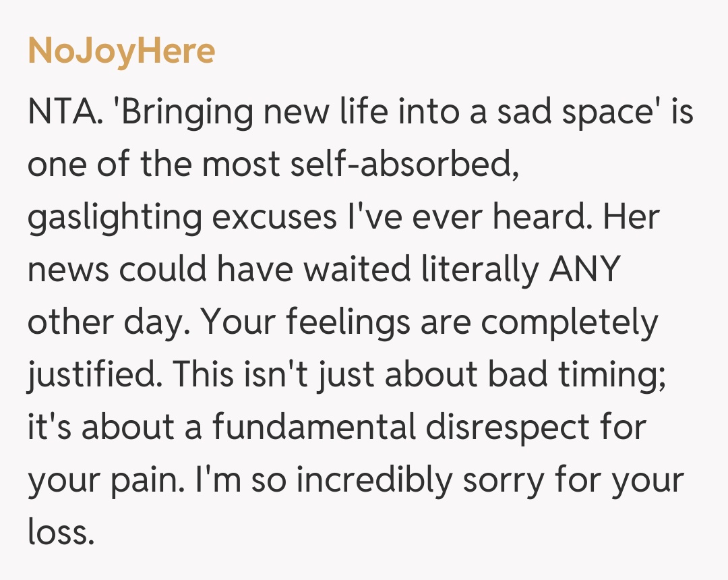Open the NoJoyHere user profile

tap(121, 52)
